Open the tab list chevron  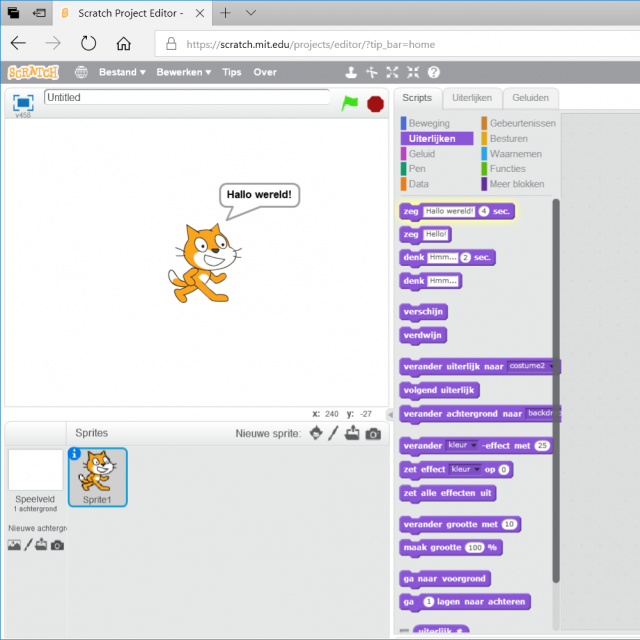[251, 13]
